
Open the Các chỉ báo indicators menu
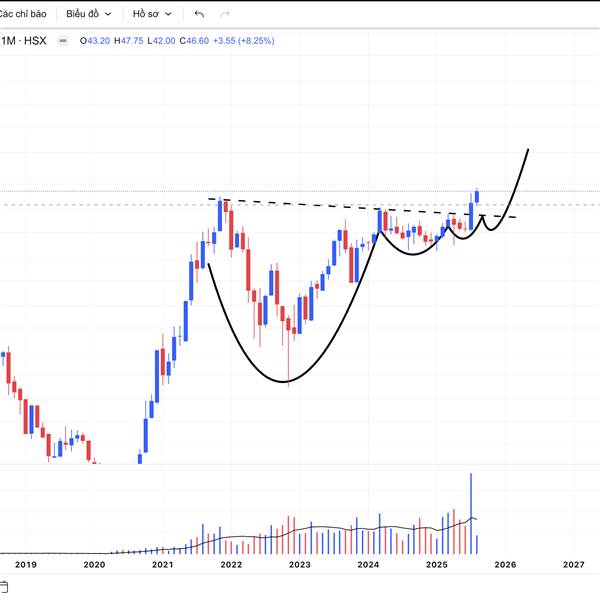pyautogui.click(x=23, y=14)
